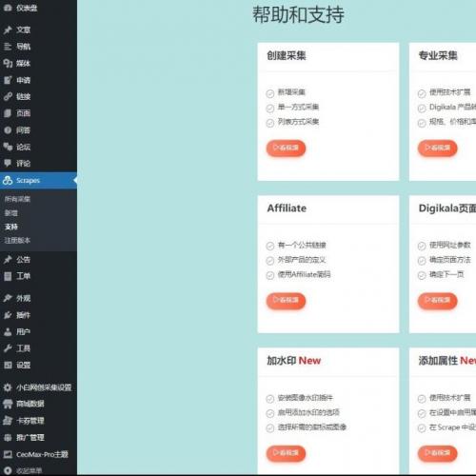
Task: Click the 外部产品的定义 list item
Action: (x=302, y=260)
